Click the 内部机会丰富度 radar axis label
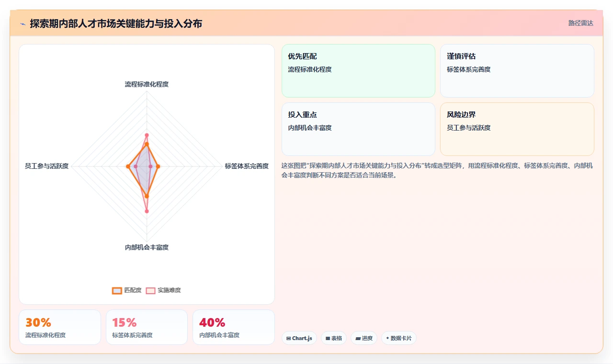This screenshot has height=364, width=613. [147, 247]
